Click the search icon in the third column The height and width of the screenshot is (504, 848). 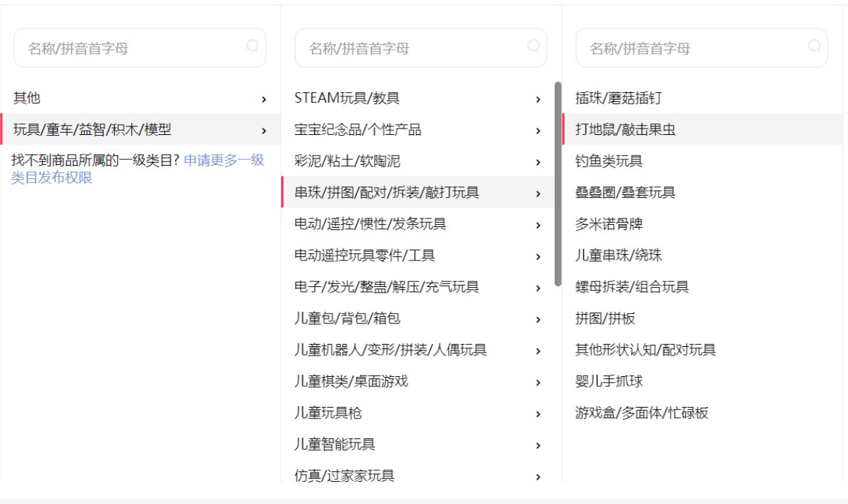(814, 46)
